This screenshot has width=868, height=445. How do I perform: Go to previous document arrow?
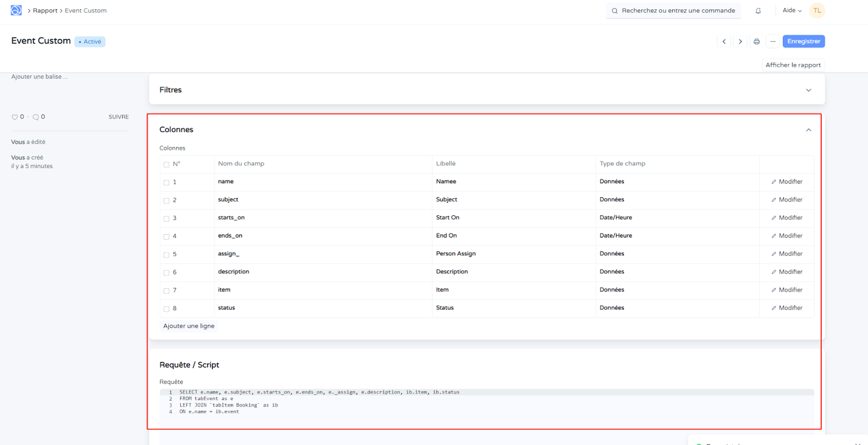(x=724, y=42)
